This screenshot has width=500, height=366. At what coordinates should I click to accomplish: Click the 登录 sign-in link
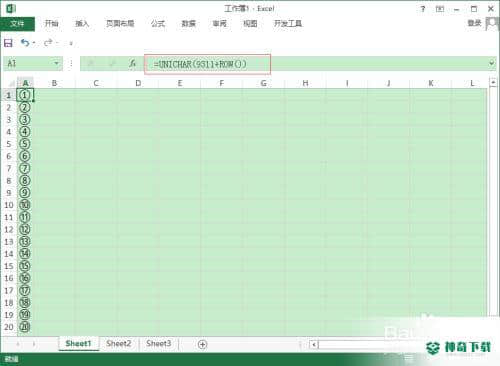[474, 23]
